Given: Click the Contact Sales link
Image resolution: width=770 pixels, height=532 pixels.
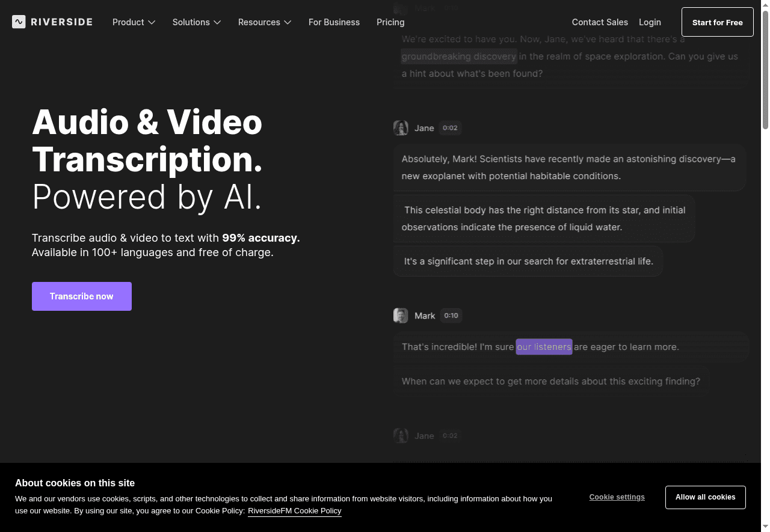Looking at the screenshot, I should click(x=600, y=22).
